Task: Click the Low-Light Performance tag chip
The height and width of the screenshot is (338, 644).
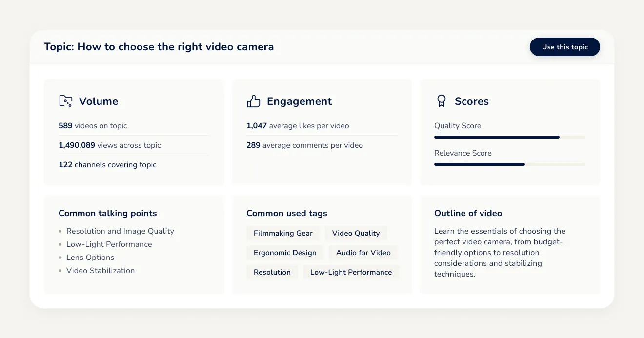Action: (x=351, y=272)
